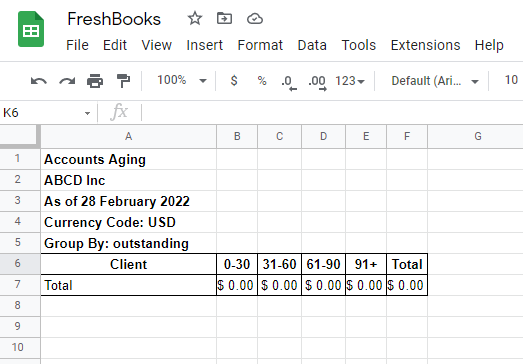Select the Currency Code: USD cell
Image resolution: width=523 pixels, height=364 pixels.
pos(128,222)
